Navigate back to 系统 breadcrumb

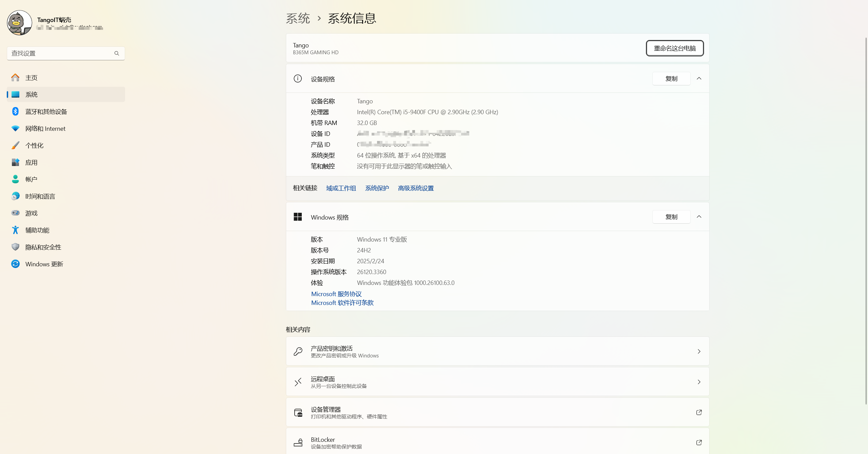(298, 18)
